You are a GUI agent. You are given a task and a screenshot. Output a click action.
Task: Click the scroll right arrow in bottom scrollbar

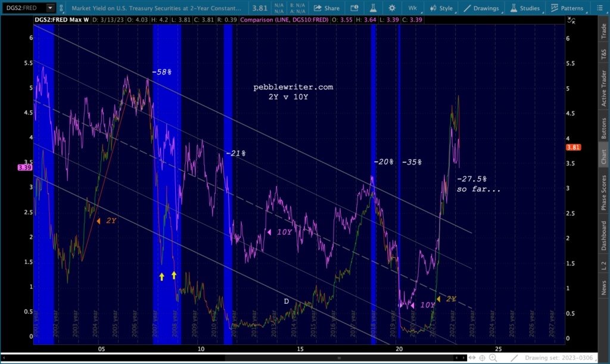tap(463, 358)
